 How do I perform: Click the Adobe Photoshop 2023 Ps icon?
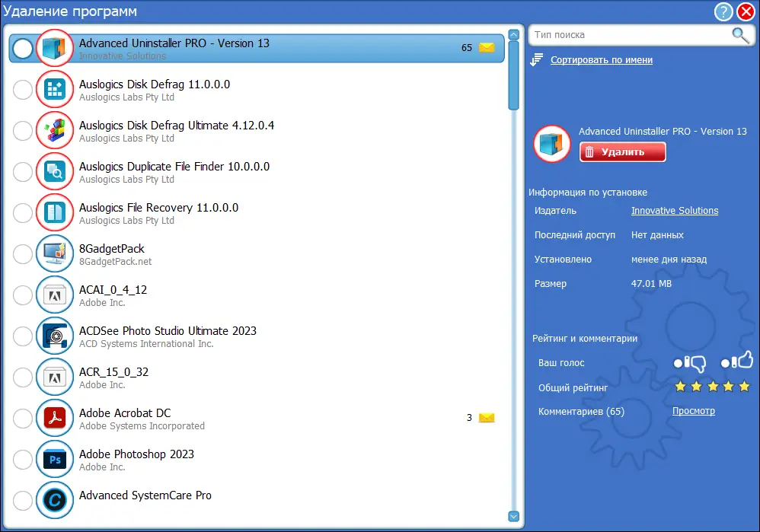point(55,460)
